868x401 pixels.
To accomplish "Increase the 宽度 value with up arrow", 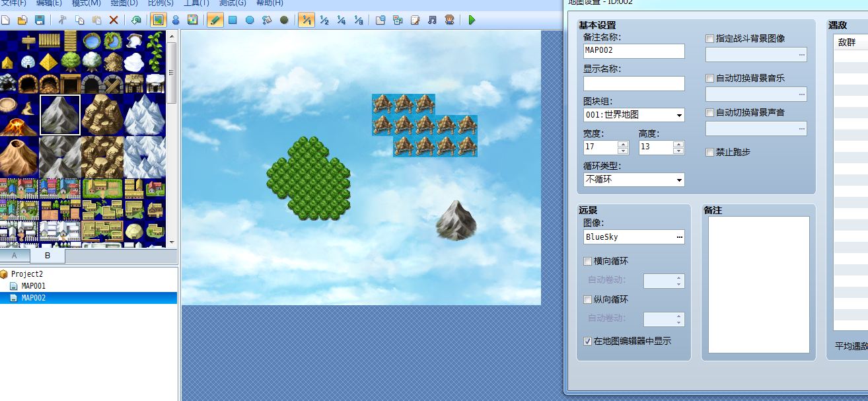I will [623, 143].
